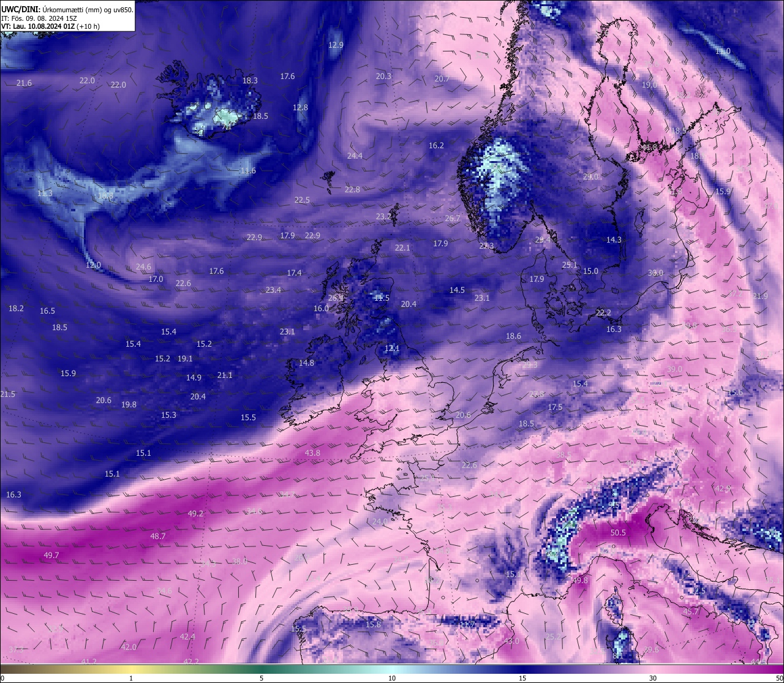
Task: Click the 1 label on the color scale
Action: [x=131, y=678]
